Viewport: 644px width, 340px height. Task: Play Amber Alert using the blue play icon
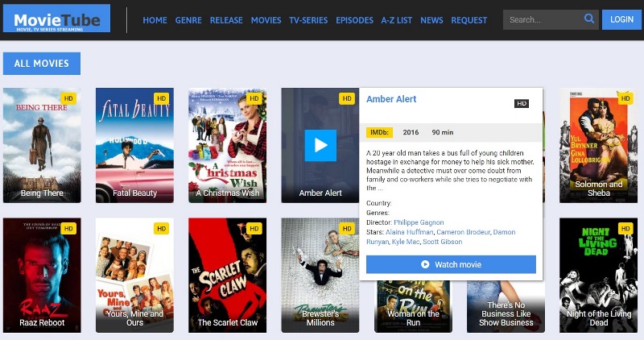click(x=320, y=145)
